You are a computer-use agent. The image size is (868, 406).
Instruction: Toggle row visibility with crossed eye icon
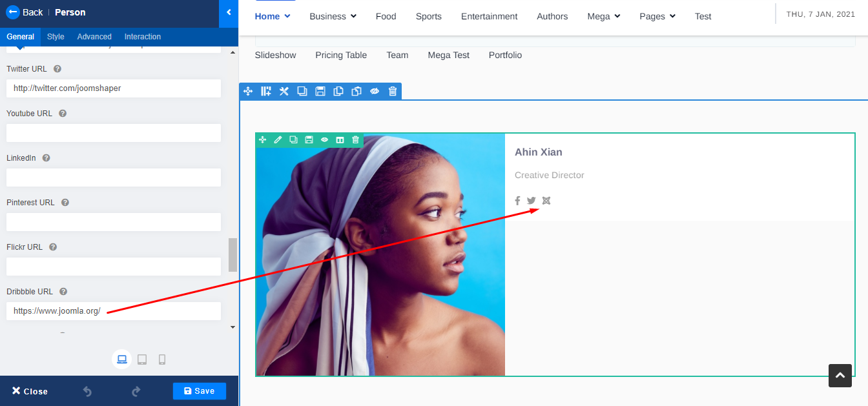pyautogui.click(x=375, y=92)
